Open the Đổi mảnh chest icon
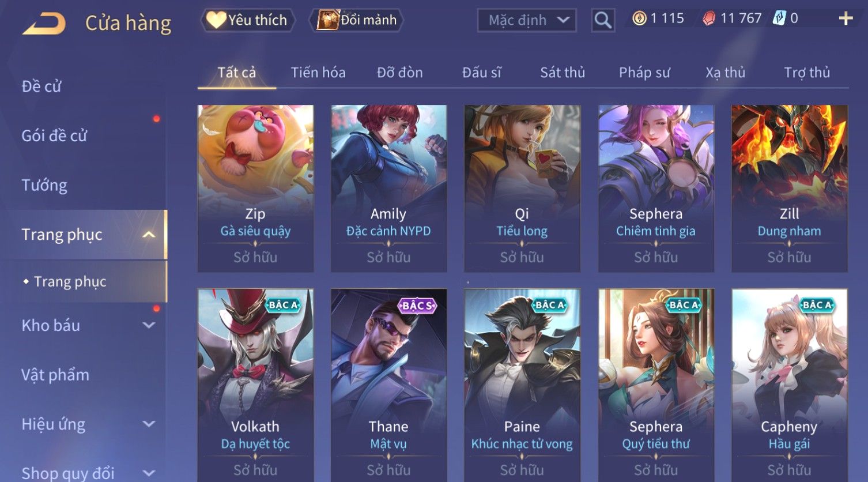 tap(327, 20)
